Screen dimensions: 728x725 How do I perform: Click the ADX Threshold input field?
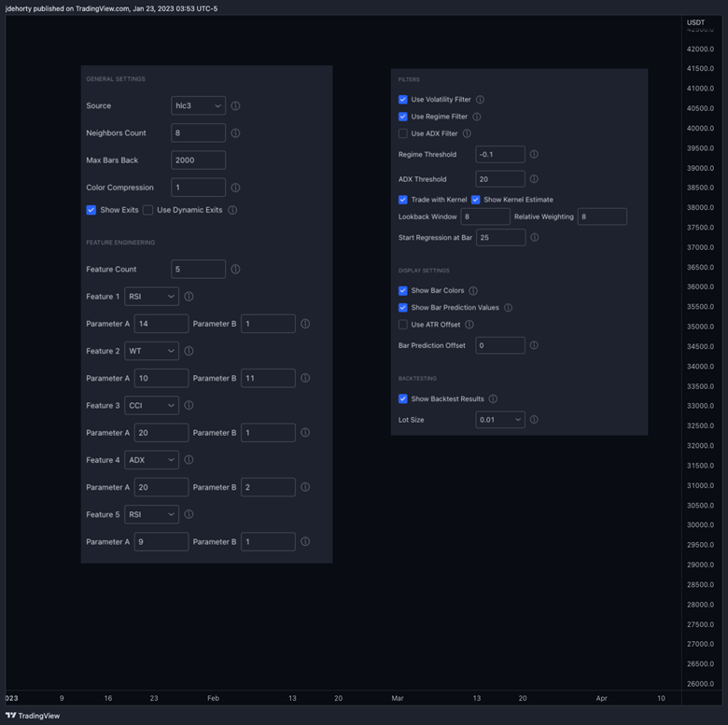[x=499, y=179]
